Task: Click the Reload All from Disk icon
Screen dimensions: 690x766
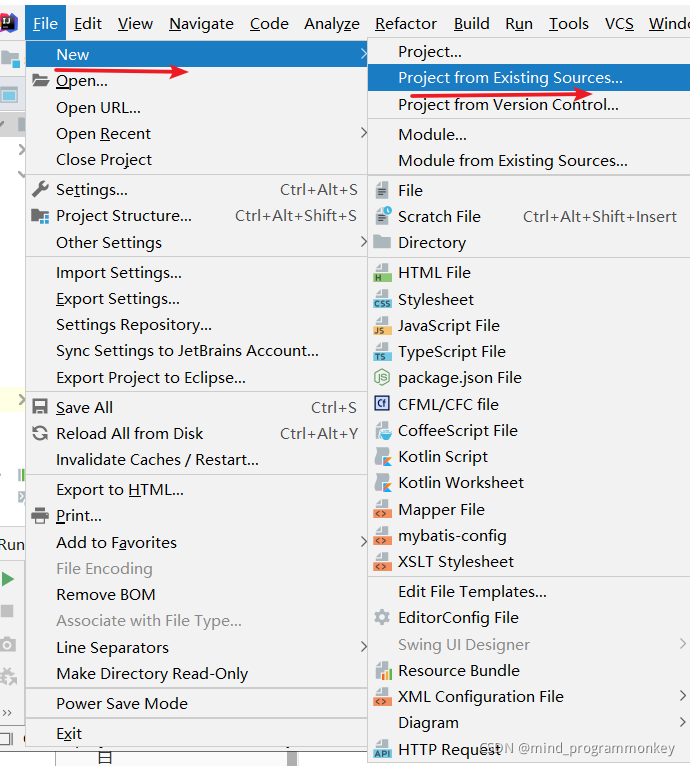Action: [x=40, y=433]
